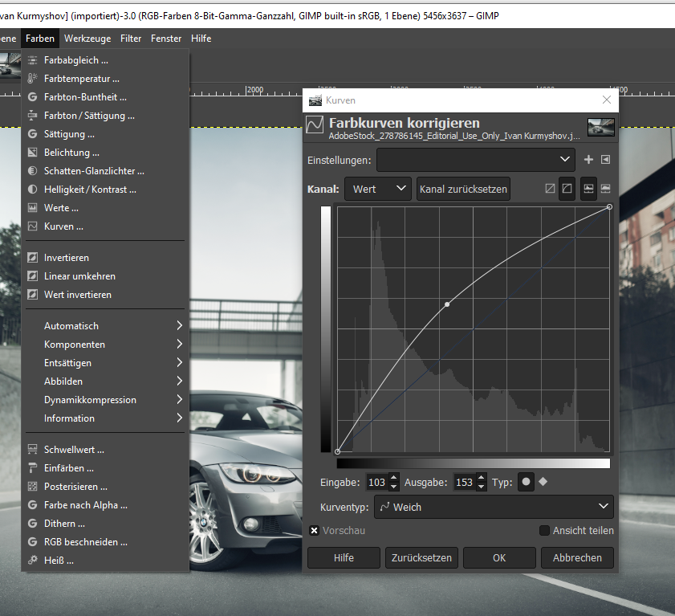Click the plus icon to save settings preset
675x616 pixels.
tap(588, 160)
